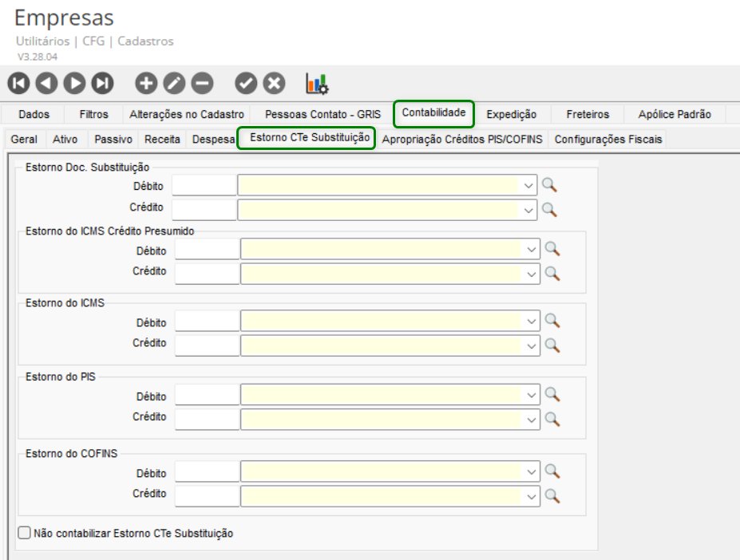Confirm changes checkmark icon

pyautogui.click(x=246, y=82)
